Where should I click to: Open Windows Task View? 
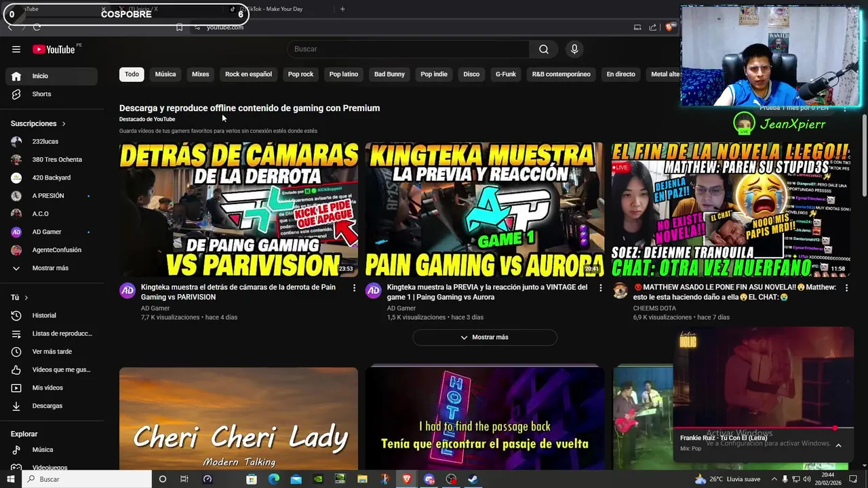184,479
